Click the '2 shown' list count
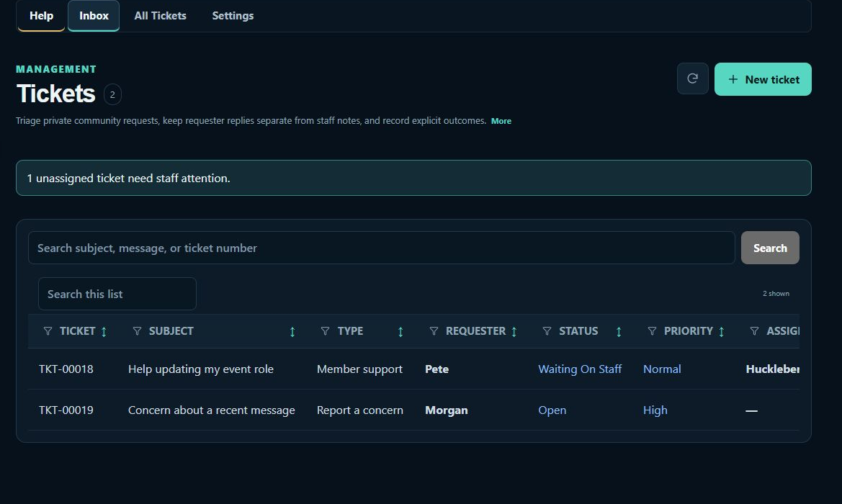This screenshot has width=842, height=504. pyautogui.click(x=776, y=294)
